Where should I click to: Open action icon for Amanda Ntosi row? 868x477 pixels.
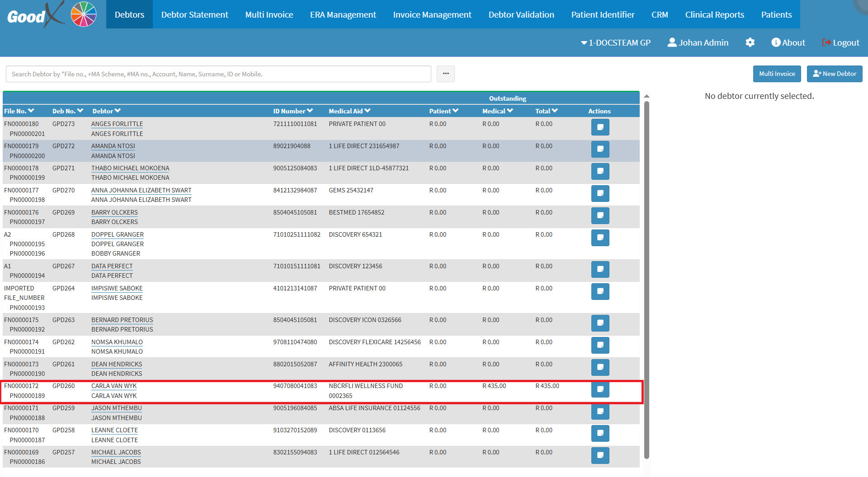click(600, 150)
